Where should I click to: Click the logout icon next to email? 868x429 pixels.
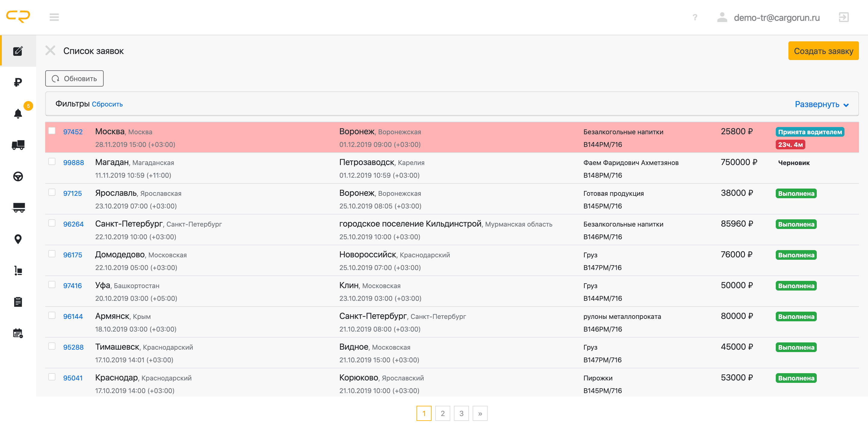(x=843, y=17)
